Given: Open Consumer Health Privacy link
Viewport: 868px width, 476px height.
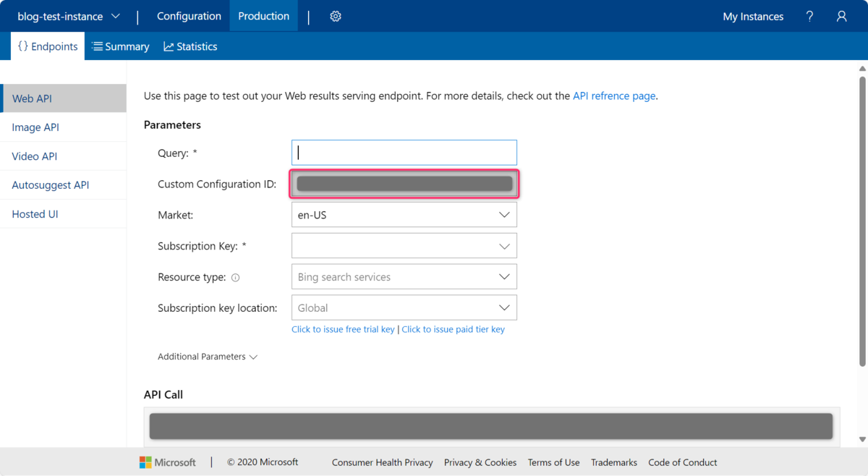Looking at the screenshot, I should pos(382,462).
